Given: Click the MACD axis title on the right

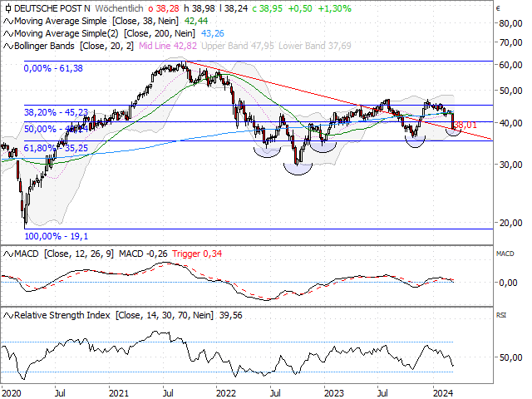Looking at the screenshot, I should click(505, 254).
